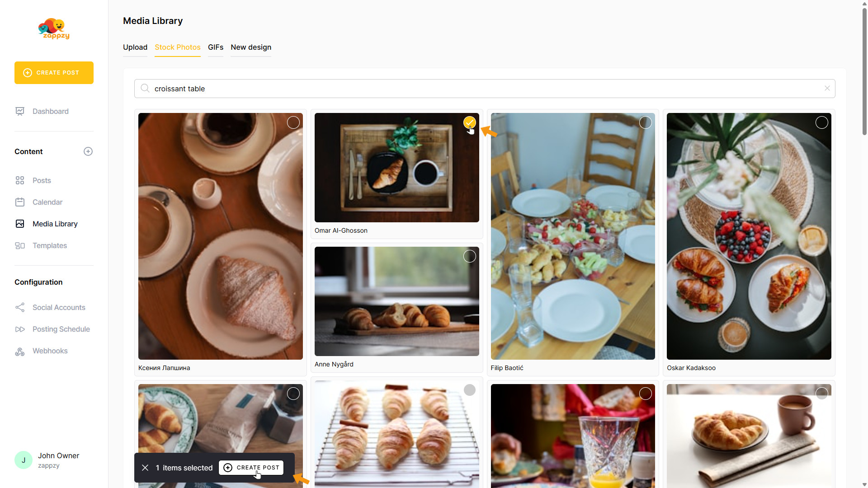The height and width of the screenshot is (488, 868).
Task: Go to Social Accounts settings
Action: tap(59, 307)
